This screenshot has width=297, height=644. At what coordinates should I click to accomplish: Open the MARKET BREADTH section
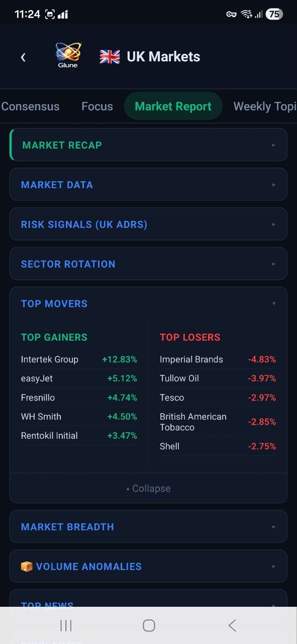coord(148,526)
